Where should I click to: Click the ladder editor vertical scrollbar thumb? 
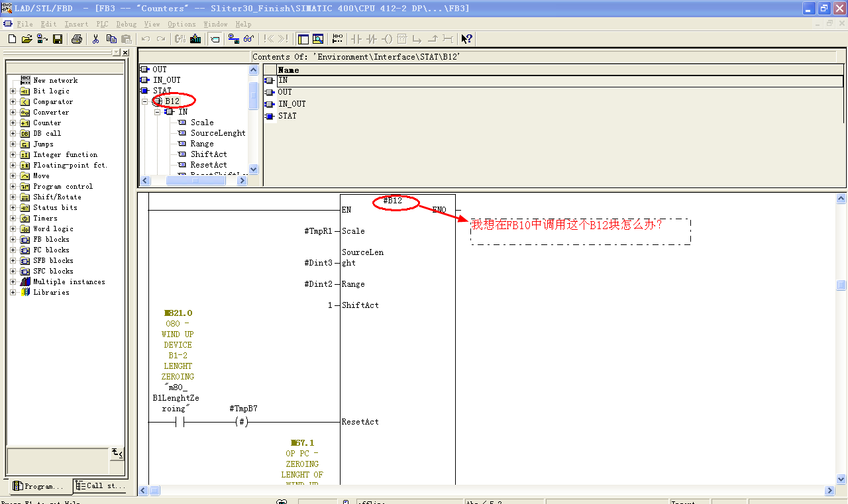[x=841, y=285]
